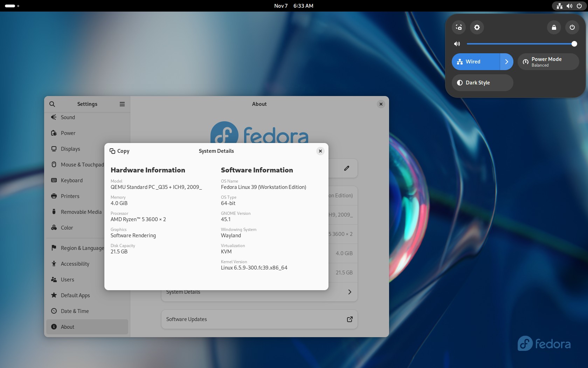The height and width of the screenshot is (368, 588).
Task: Click the printer icon in sidebar
Action: [x=54, y=196]
